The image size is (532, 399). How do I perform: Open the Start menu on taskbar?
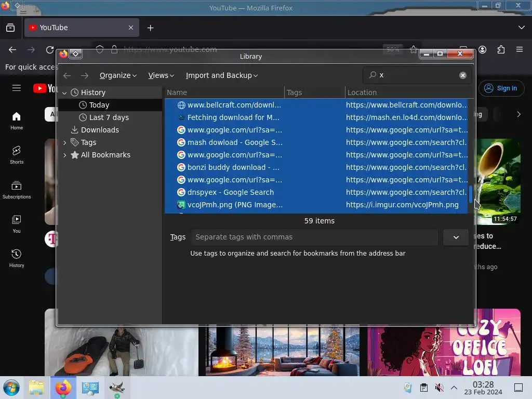[11, 388]
